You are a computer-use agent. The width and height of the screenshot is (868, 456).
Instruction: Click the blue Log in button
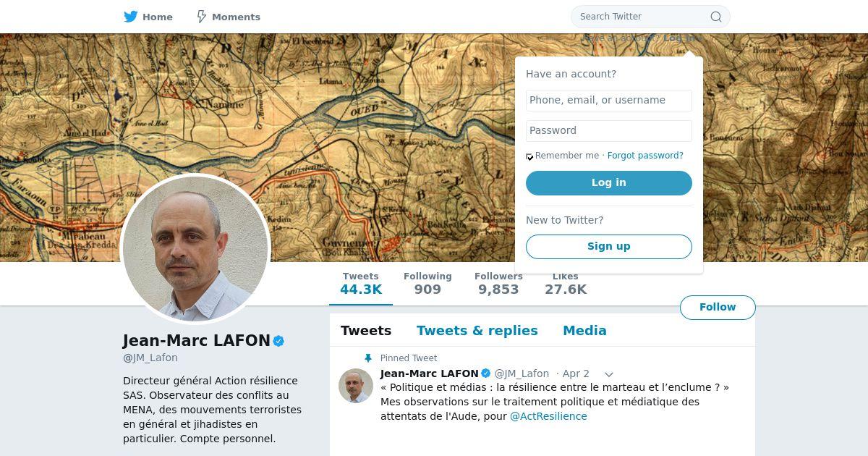[609, 183]
